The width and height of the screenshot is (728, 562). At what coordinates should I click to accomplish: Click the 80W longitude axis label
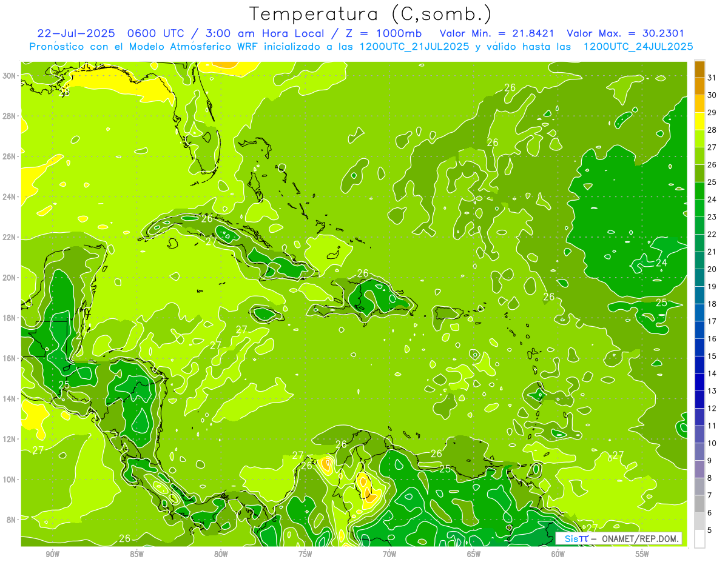(x=221, y=554)
